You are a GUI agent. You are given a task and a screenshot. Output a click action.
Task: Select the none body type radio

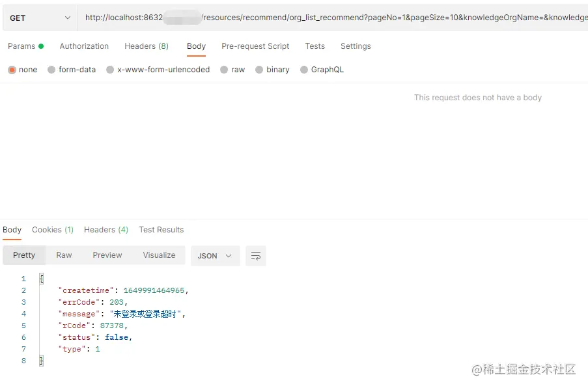coord(12,70)
